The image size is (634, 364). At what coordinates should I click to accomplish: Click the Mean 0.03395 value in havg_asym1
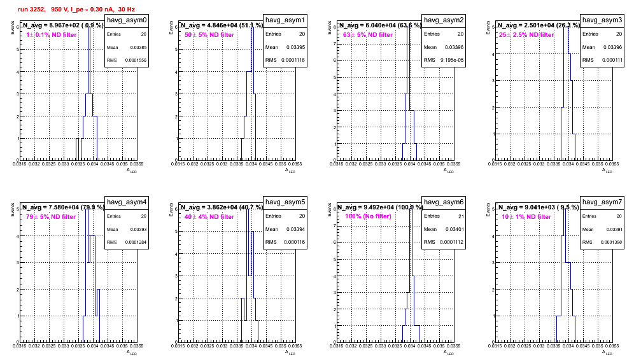click(295, 47)
